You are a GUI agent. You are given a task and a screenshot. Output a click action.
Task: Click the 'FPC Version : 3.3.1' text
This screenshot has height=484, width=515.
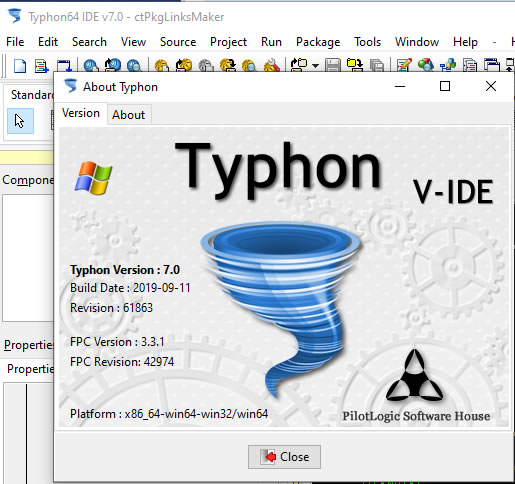tap(117, 342)
